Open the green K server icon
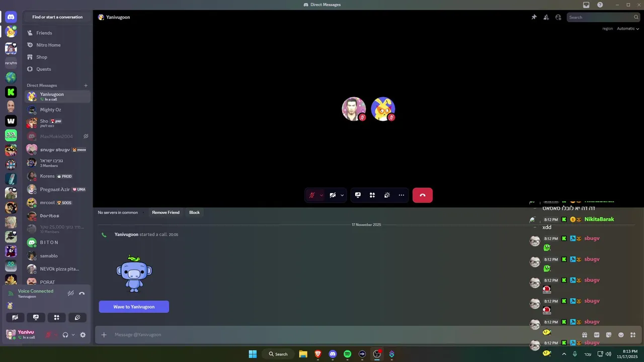Viewport: 644px width, 362px height. click(x=11, y=92)
